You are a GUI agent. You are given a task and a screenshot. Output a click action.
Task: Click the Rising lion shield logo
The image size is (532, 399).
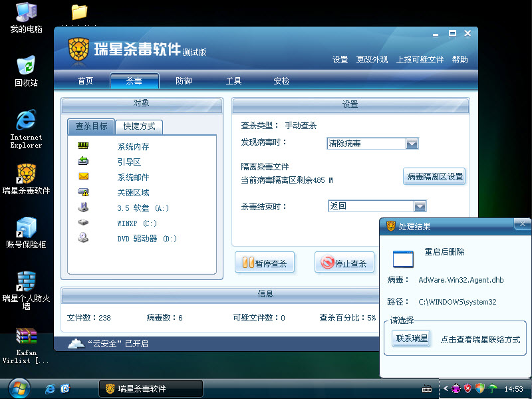pos(78,49)
